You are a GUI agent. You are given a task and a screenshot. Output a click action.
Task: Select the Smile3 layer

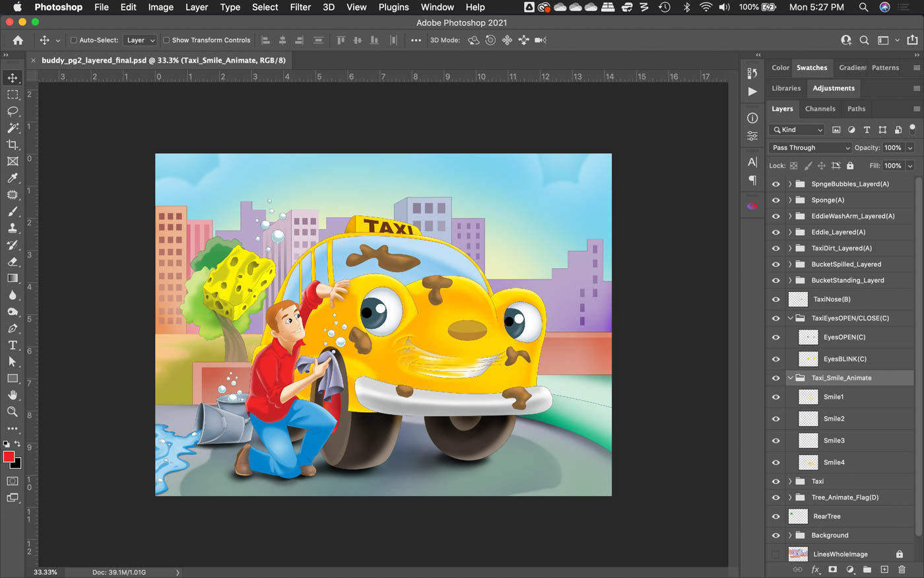click(x=834, y=441)
